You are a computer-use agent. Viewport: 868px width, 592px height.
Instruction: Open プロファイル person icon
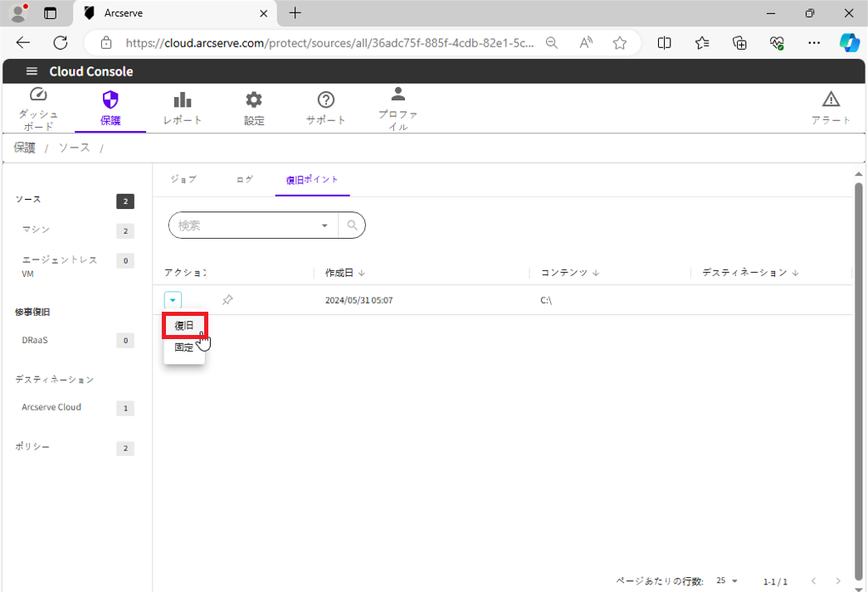(398, 94)
